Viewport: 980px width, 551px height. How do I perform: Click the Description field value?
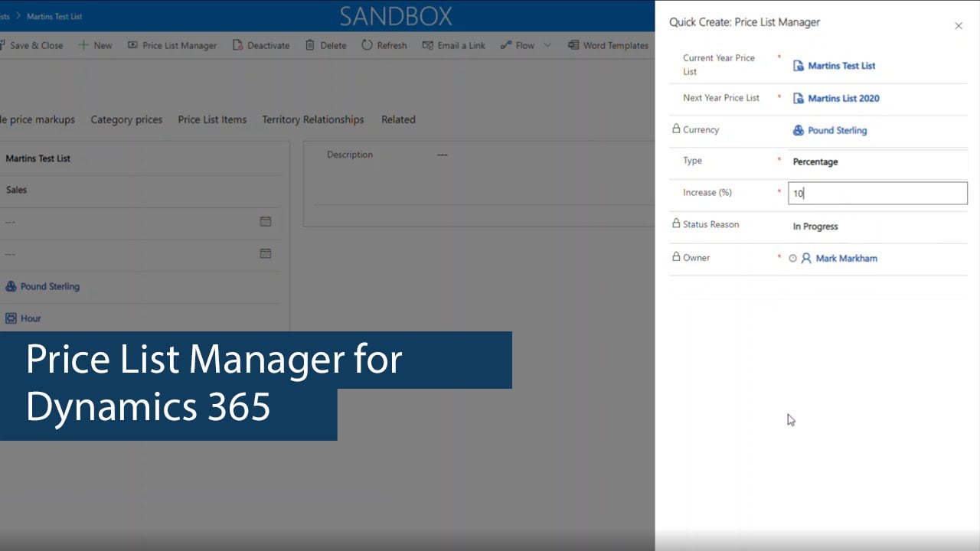pyautogui.click(x=443, y=155)
